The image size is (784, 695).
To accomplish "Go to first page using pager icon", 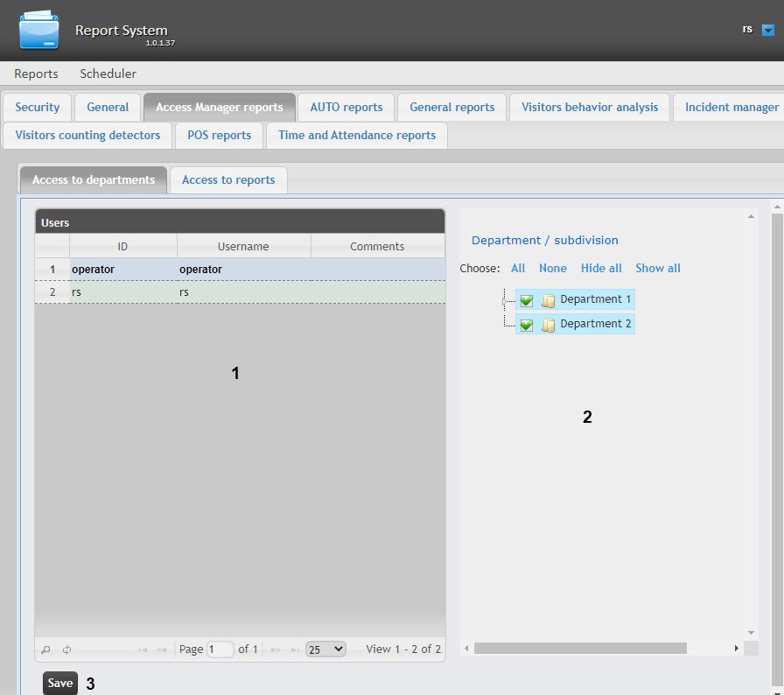I will point(143,649).
